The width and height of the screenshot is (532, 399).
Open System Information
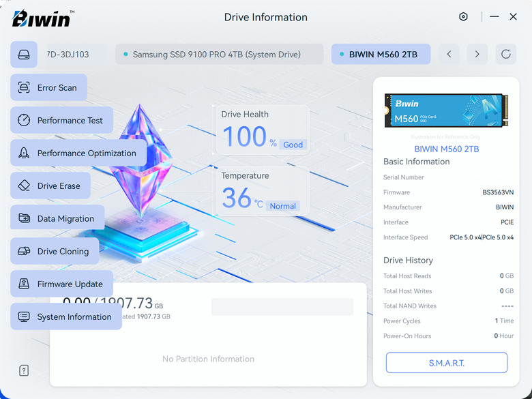pos(66,316)
